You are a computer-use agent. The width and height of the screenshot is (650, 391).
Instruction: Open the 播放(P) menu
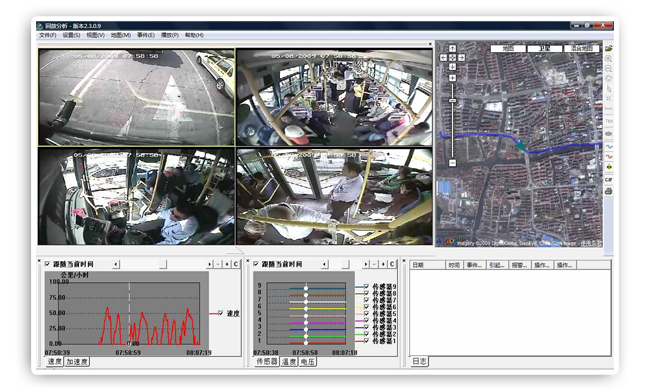pos(170,35)
